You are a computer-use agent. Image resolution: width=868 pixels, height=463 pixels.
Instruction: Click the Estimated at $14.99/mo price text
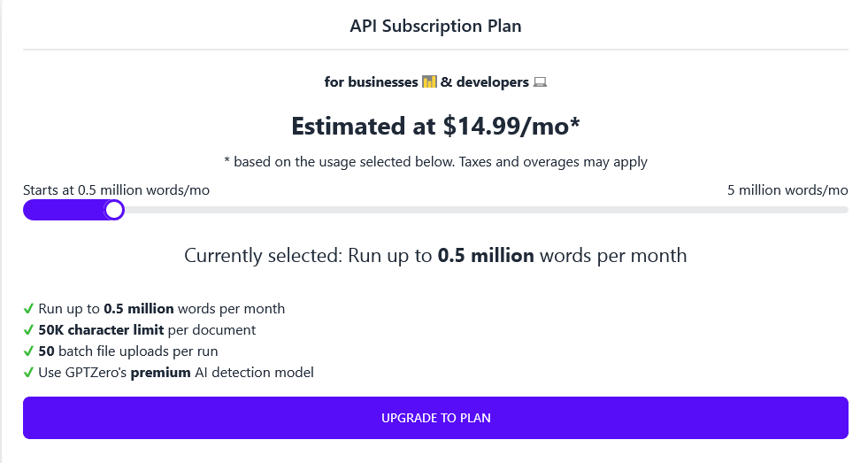435,127
